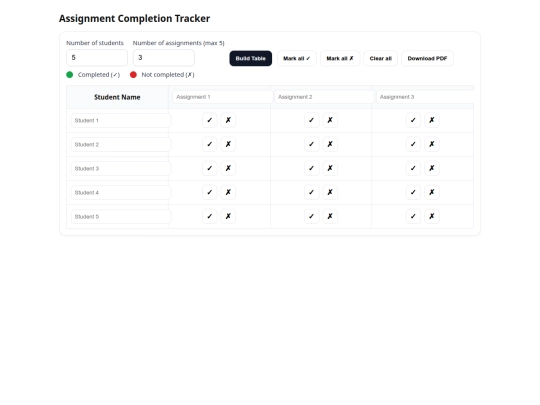The width and height of the screenshot is (540, 405).
Task: Click checkmark for Student 3 Assignment 3
Action: point(413,168)
